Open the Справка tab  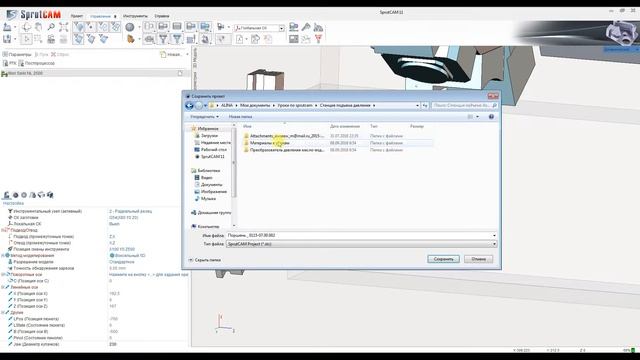(x=162, y=16)
